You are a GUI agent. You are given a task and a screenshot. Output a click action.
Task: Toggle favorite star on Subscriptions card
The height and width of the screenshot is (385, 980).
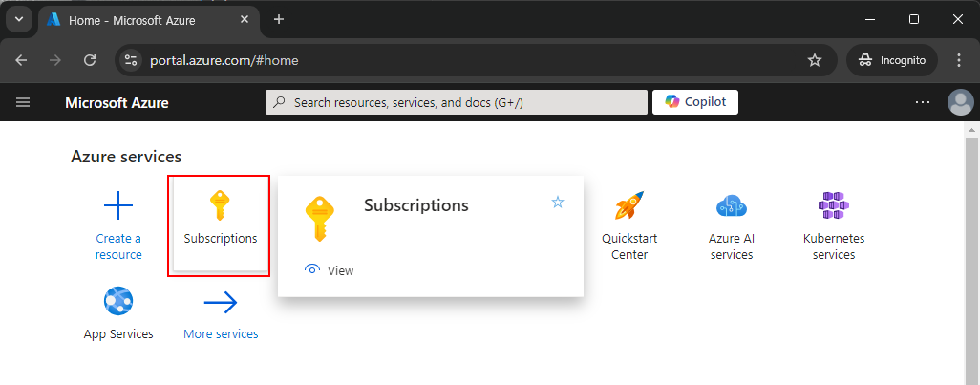point(558,202)
